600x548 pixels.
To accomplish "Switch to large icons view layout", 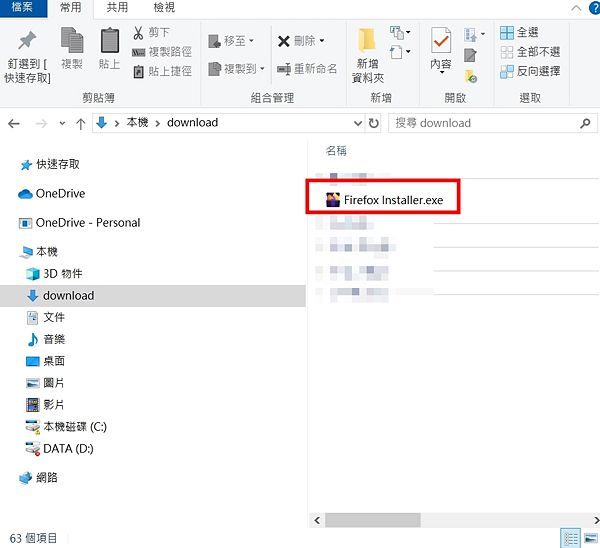I will coord(590,538).
